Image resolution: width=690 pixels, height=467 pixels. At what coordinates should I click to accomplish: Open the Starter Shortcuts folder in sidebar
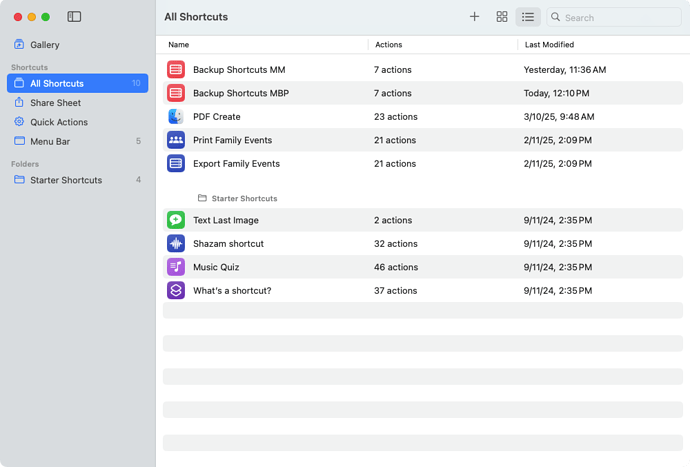click(65, 180)
